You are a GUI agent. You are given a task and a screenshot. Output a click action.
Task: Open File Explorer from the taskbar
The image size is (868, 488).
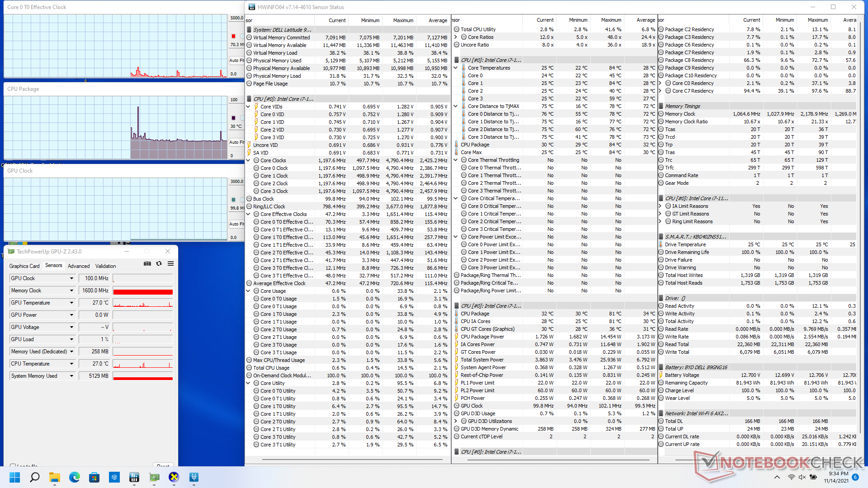click(x=55, y=477)
